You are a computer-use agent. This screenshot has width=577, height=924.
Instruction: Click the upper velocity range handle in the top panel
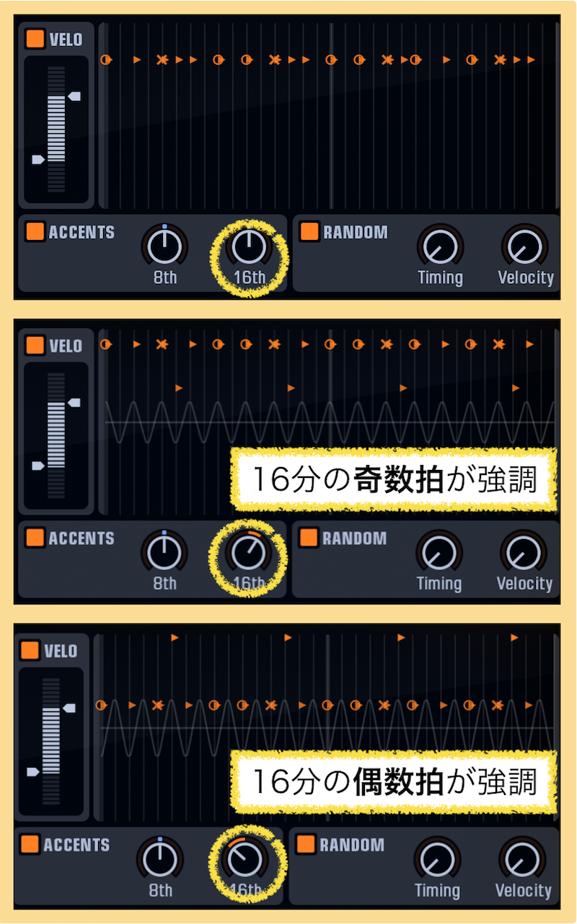(x=74, y=96)
